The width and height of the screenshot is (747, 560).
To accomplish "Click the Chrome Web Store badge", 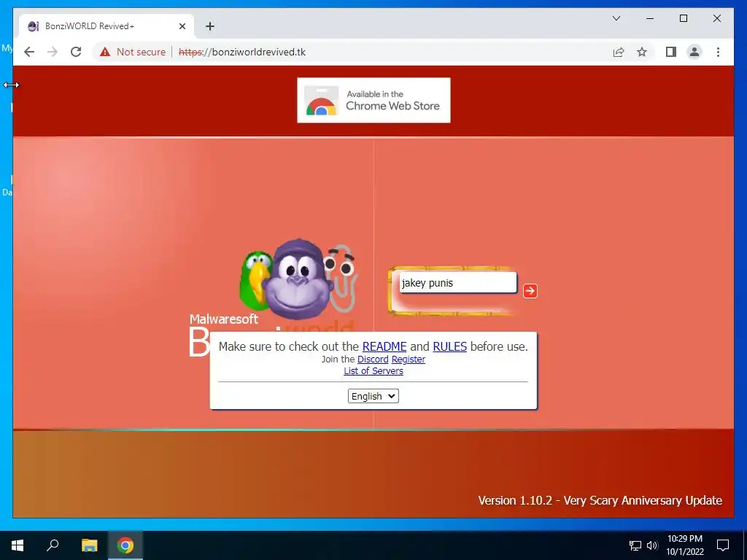I will (373, 101).
